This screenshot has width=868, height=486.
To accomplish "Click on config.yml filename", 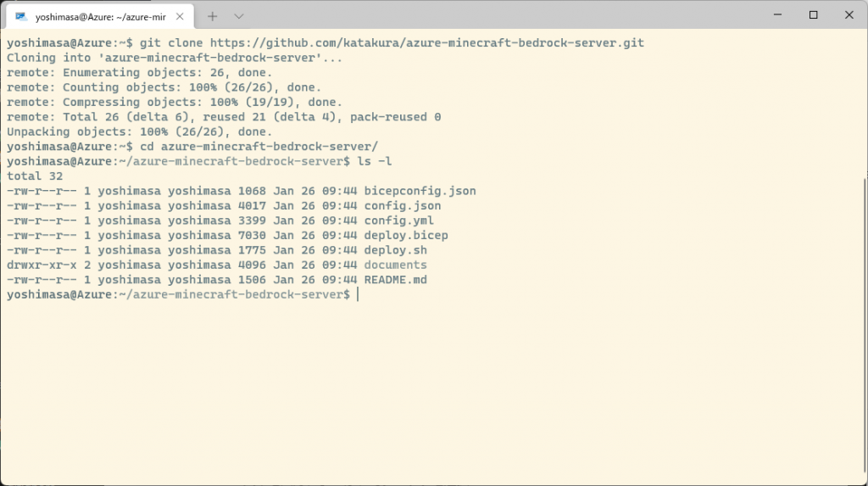I will [398, 221].
